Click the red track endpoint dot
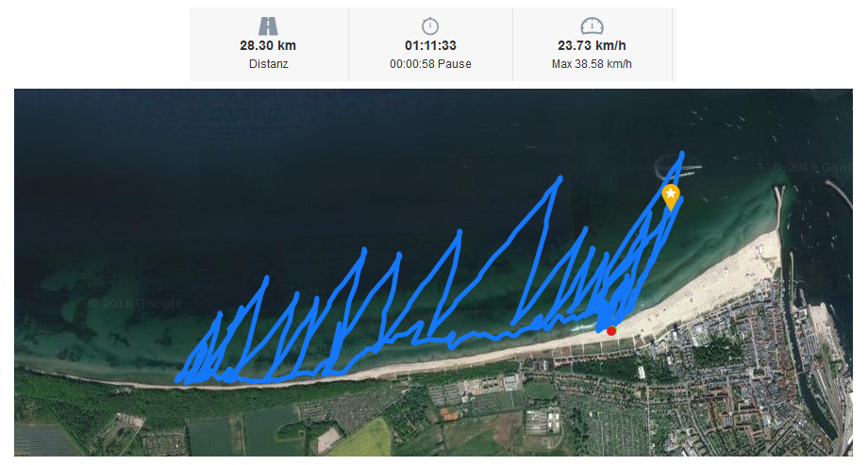Viewport: 868px width, 465px height. point(611,331)
